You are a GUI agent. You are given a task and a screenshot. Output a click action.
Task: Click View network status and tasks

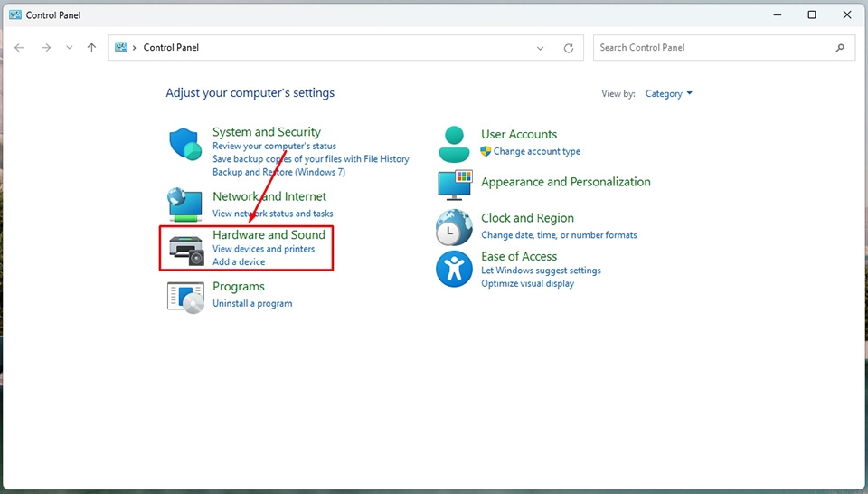click(273, 214)
